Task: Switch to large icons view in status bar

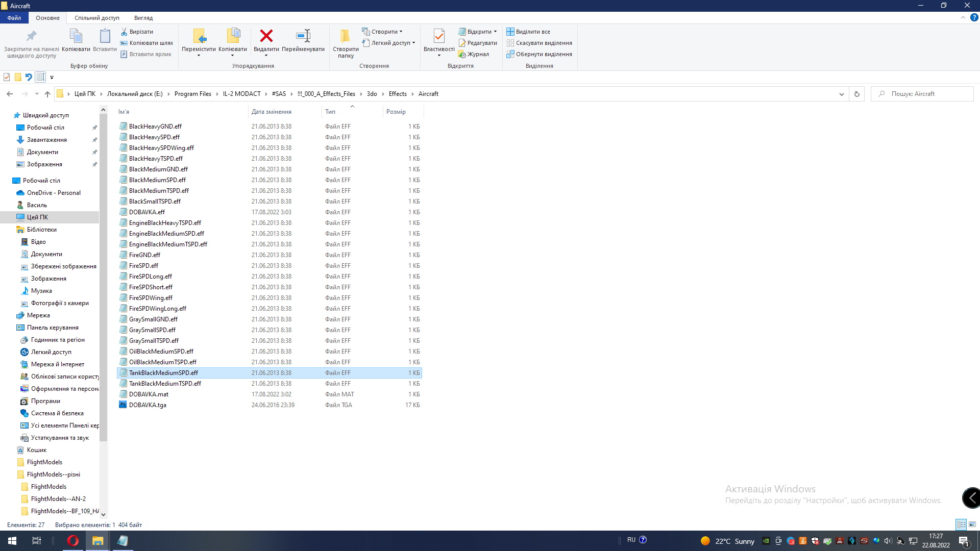Action: 972,524
